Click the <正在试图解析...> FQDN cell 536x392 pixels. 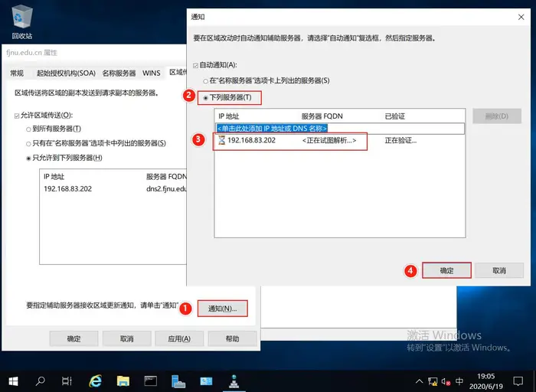pos(329,140)
